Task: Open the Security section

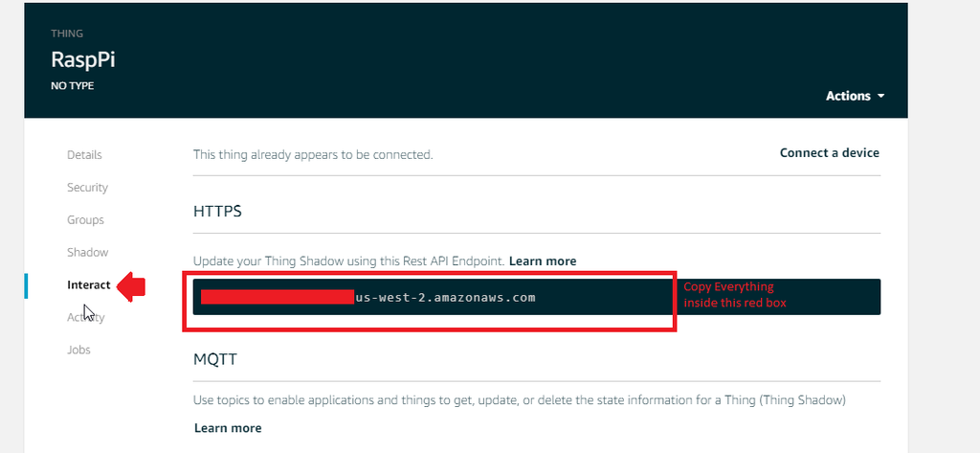Action: [87, 188]
